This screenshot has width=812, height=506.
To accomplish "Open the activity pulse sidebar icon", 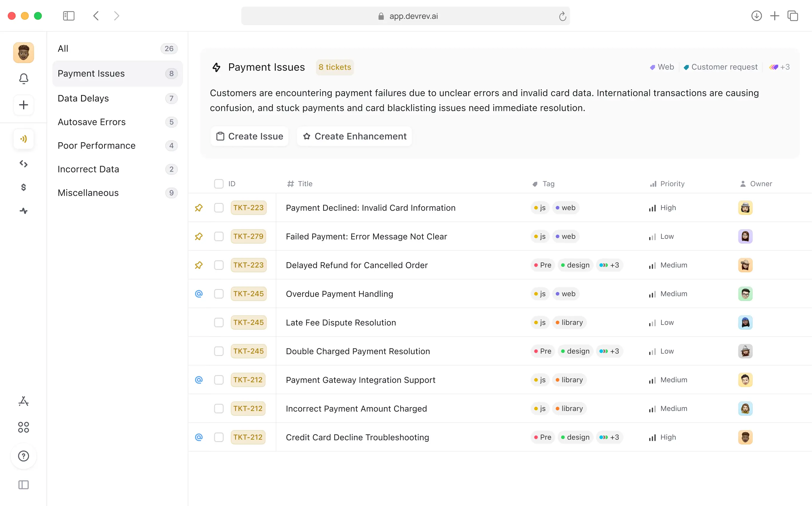I will point(23,211).
